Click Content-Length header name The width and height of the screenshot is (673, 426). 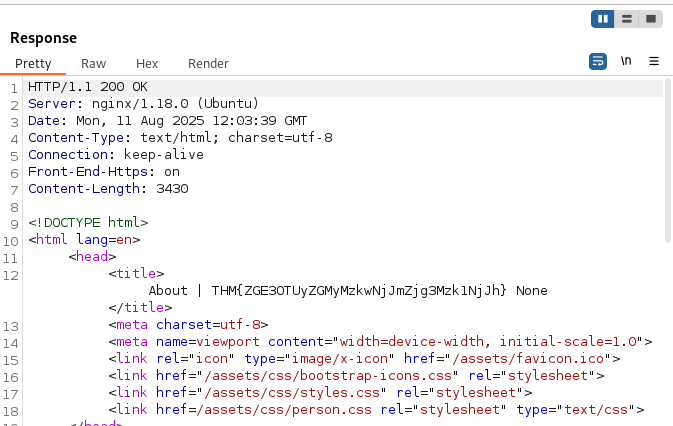tap(84, 189)
